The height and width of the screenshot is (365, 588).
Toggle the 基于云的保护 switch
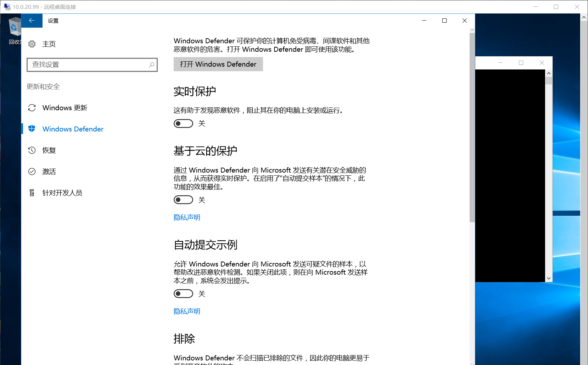coord(183,200)
